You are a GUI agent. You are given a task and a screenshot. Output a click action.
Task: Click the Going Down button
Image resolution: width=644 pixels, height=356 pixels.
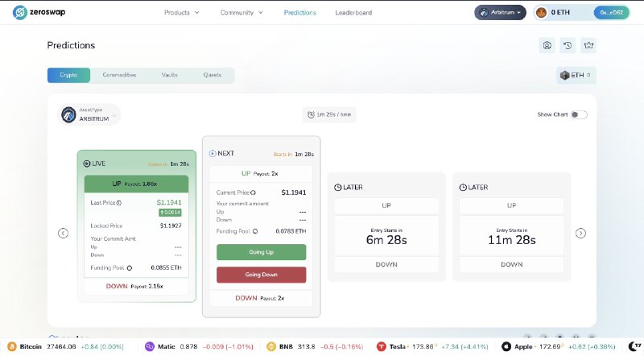[x=261, y=275]
